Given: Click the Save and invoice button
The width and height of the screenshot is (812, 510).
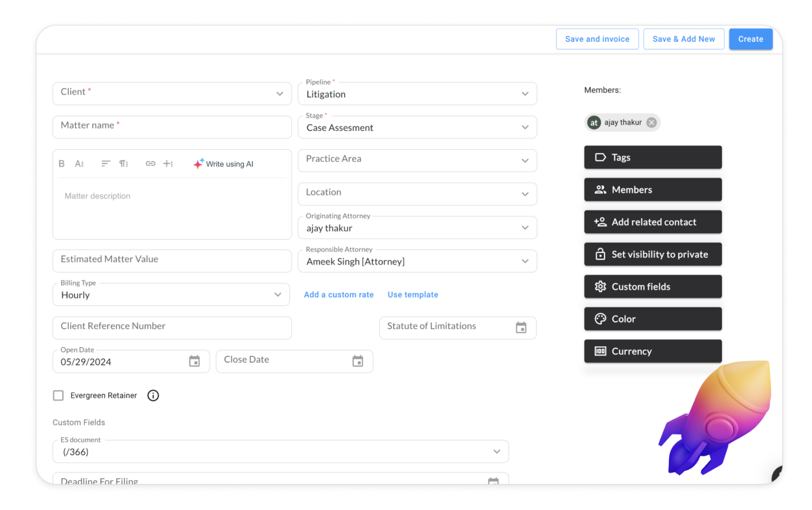Looking at the screenshot, I should pyautogui.click(x=597, y=39).
